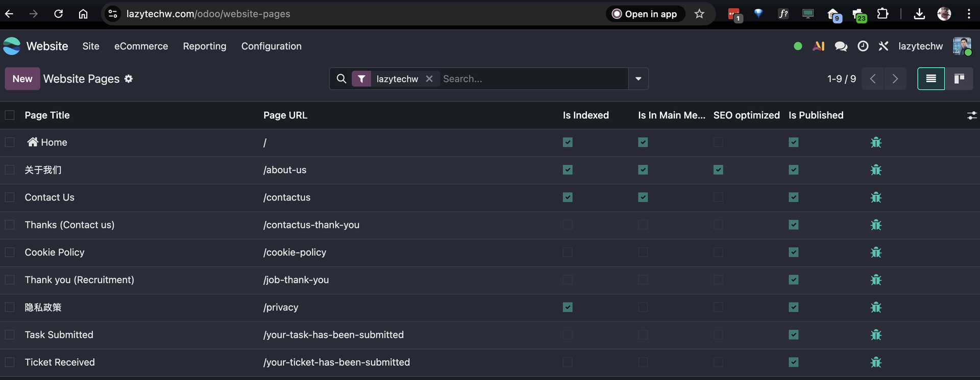Toggle Is Published for /privacy
The height and width of the screenshot is (380, 980).
point(793,308)
